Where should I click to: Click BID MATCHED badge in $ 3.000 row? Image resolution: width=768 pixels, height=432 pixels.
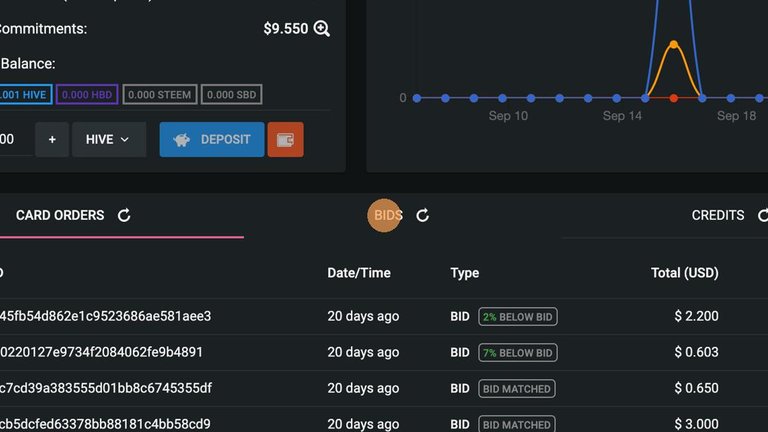517,424
